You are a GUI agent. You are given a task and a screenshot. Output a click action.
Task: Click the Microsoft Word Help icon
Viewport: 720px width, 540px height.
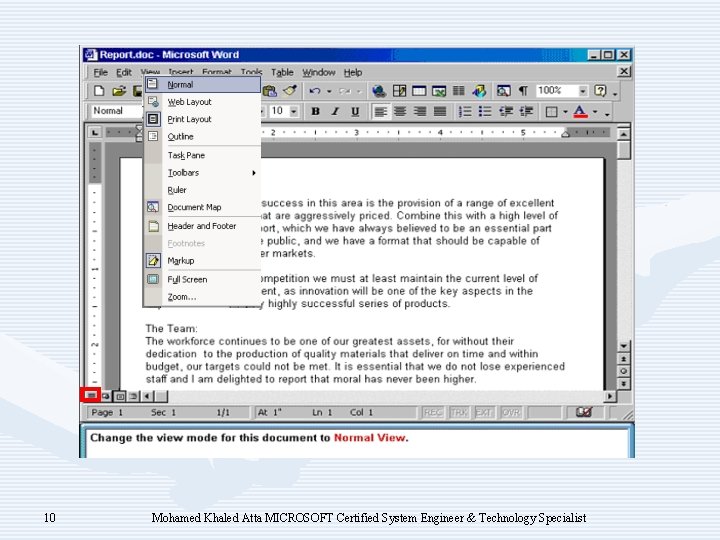[600, 91]
